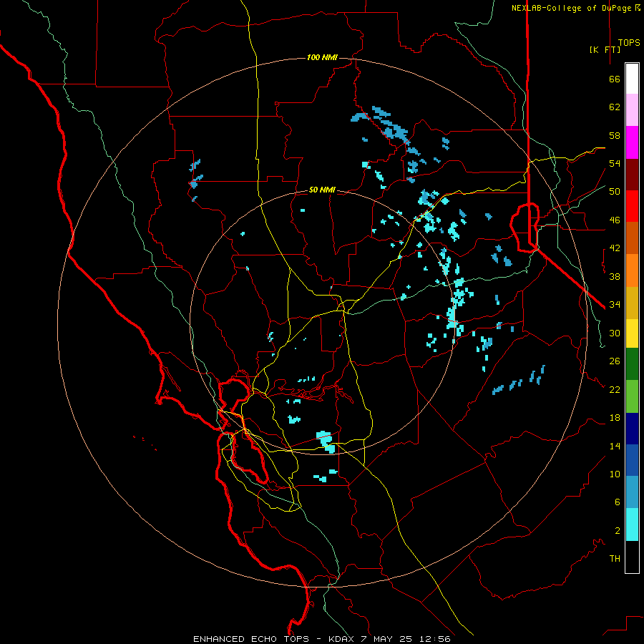The height and width of the screenshot is (644, 644).
Task: Click the legend value 66
Action: pyautogui.click(x=615, y=79)
